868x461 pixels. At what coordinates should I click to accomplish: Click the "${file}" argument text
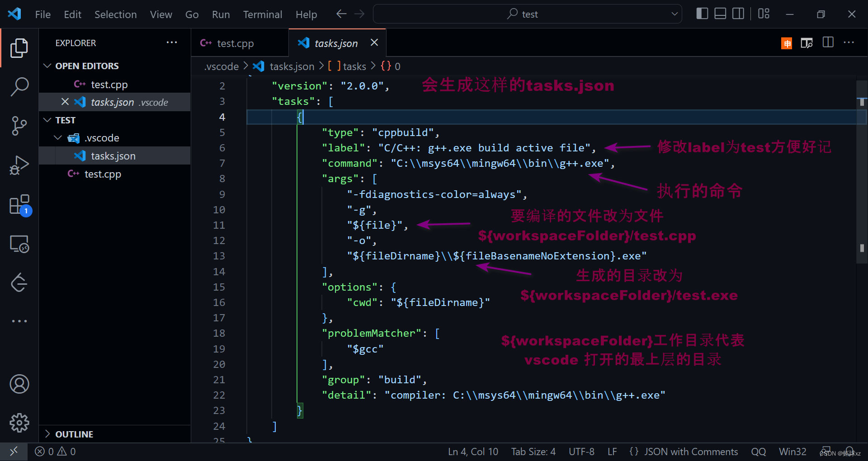(x=374, y=225)
